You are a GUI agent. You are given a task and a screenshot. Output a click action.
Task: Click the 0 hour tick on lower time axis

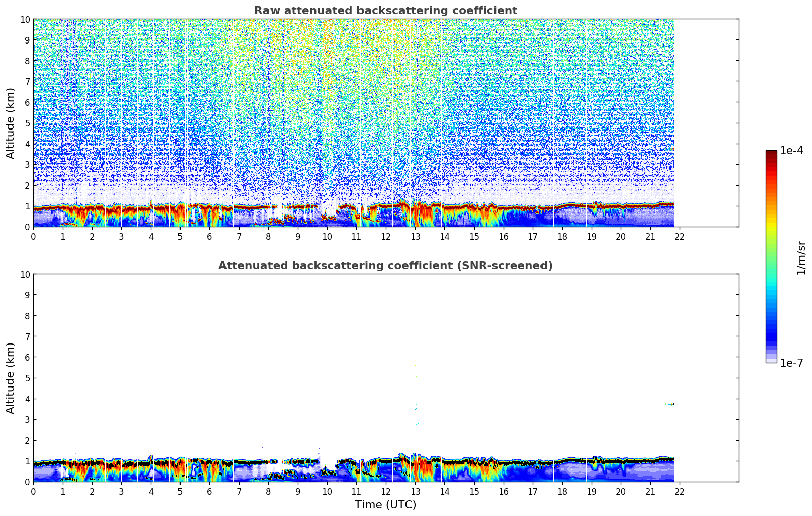(34, 492)
